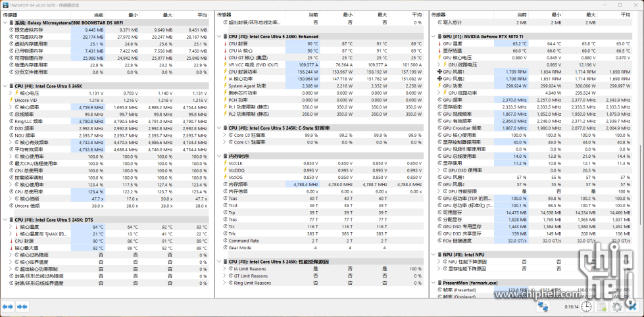The image size is (644, 317).
Task: Click the 156.244 W package power value
Action: 308,72
